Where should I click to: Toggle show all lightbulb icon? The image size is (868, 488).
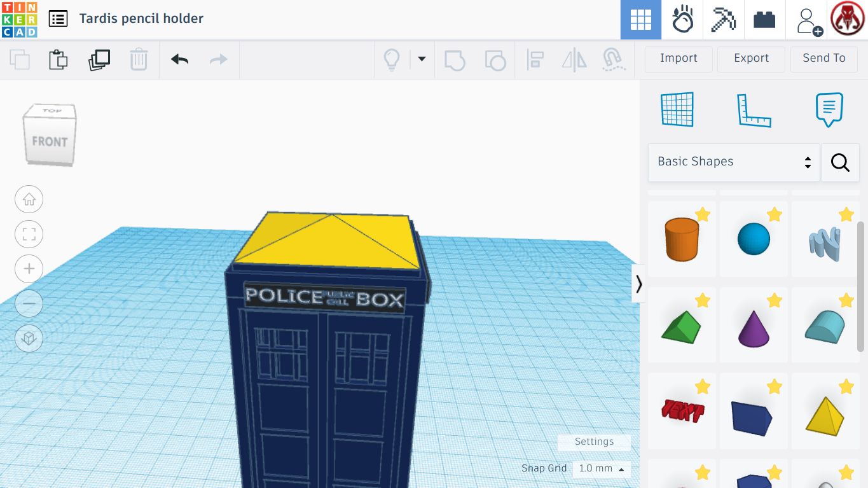(x=391, y=60)
